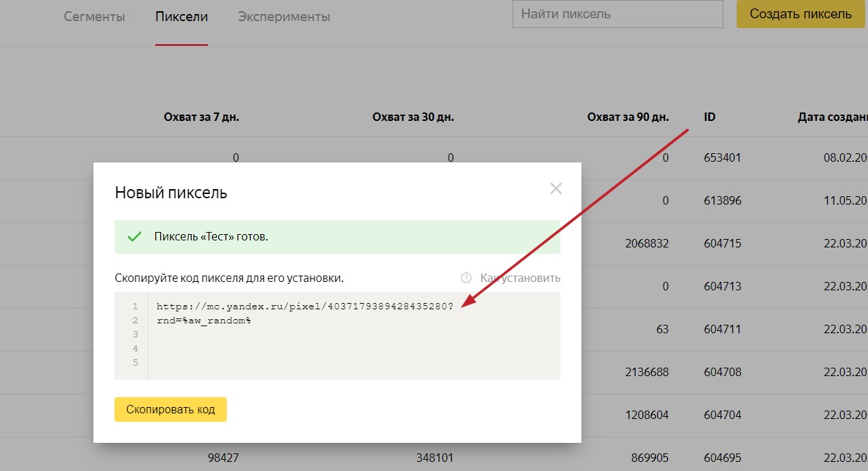Viewport: 868px width, 471px height.
Task: Select the Пиксели tab
Action: click(181, 16)
